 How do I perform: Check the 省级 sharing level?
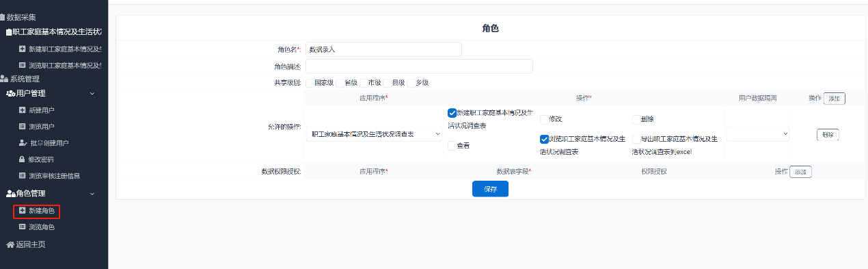click(340, 83)
